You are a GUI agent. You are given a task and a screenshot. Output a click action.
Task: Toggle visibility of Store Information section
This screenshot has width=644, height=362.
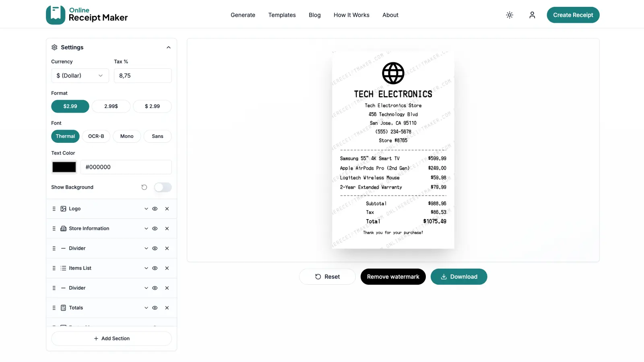tap(155, 228)
